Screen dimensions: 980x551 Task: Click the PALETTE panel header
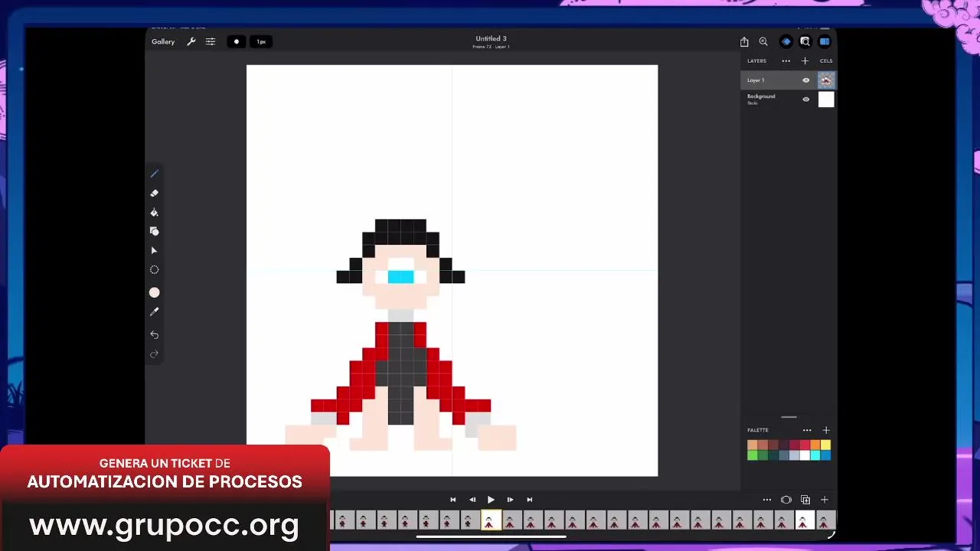click(x=758, y=430)
